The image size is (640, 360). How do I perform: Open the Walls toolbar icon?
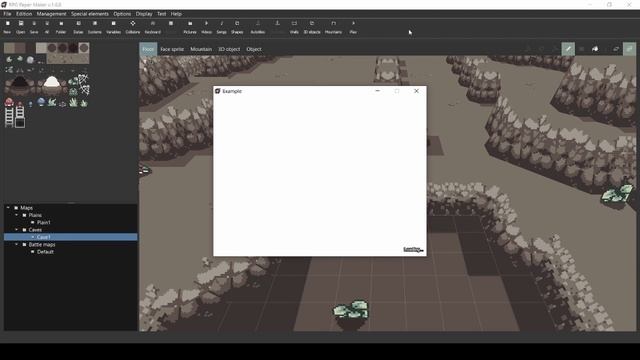click(294, 27)
